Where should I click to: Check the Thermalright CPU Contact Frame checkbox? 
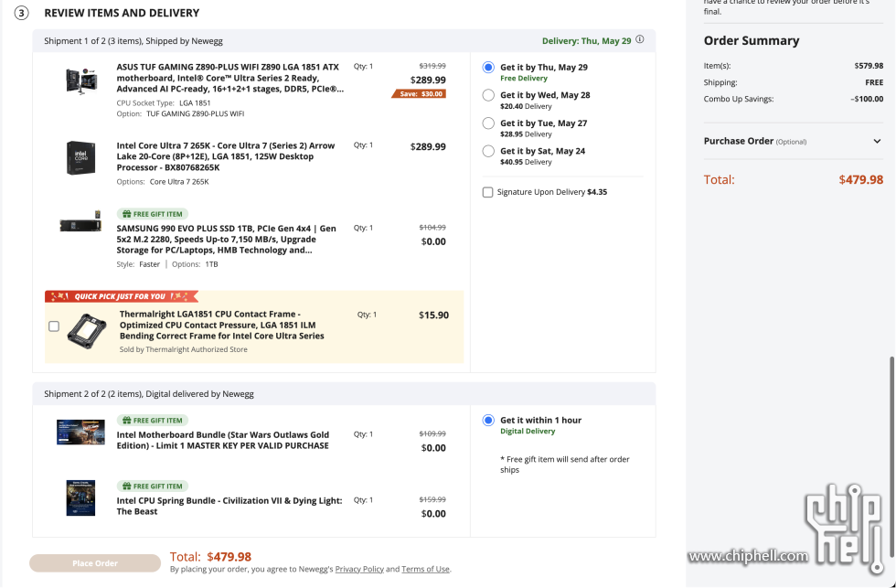click(x=54, y=326)
